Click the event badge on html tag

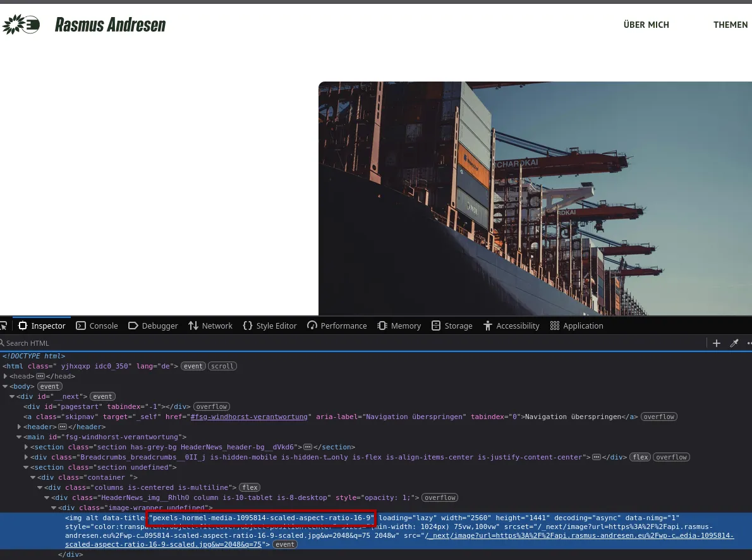193,366
